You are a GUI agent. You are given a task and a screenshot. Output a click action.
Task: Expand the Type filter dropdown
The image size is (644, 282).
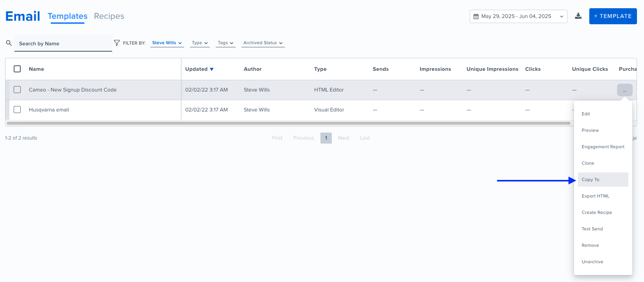200,43
